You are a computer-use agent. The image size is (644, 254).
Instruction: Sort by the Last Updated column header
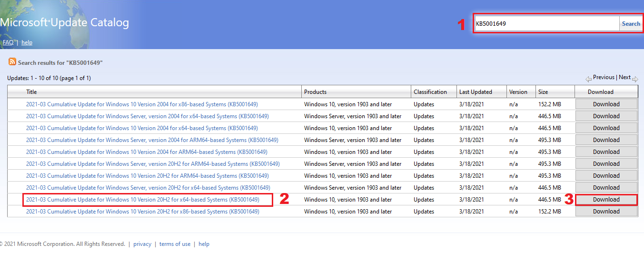pyautogui.click(x=476, y=92)
